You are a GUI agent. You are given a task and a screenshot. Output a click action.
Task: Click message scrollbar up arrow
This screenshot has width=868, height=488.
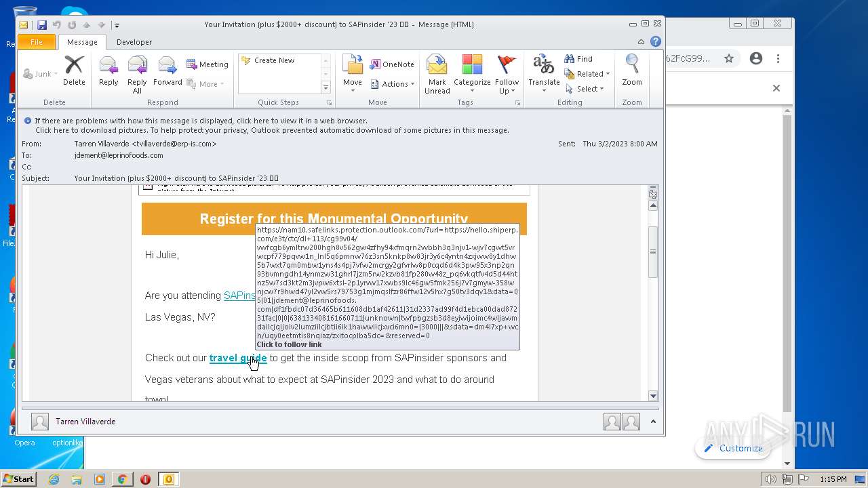point(653,205)
